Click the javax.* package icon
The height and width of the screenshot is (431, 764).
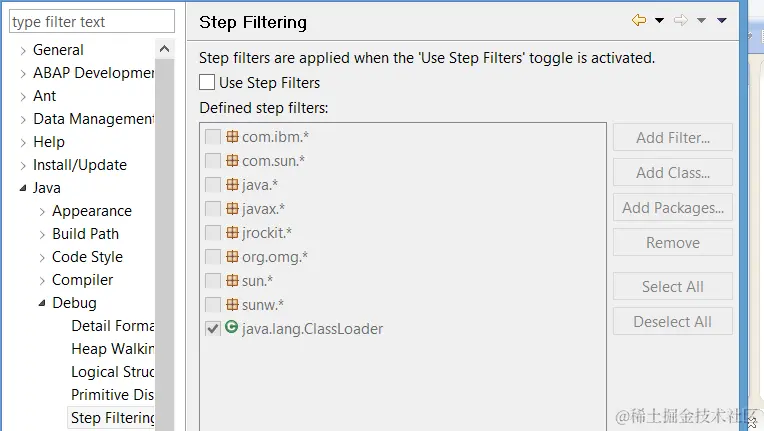click(x=232, y=209)
